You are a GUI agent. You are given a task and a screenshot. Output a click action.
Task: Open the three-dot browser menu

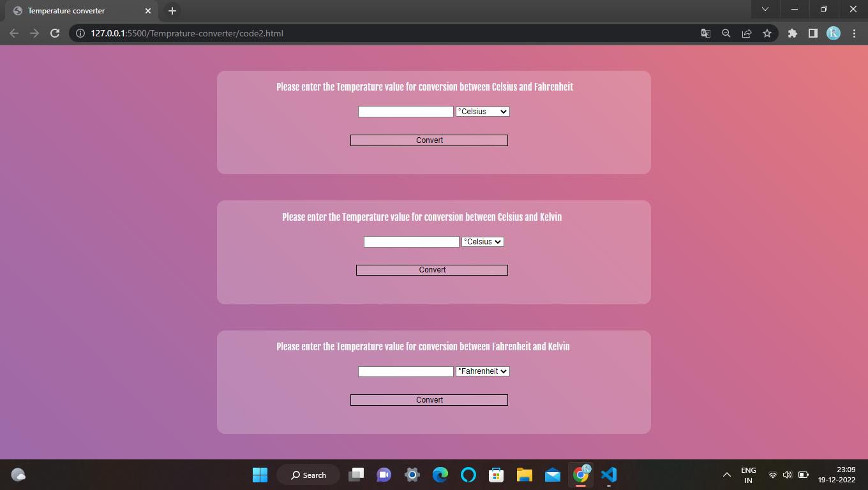[854, 33]
